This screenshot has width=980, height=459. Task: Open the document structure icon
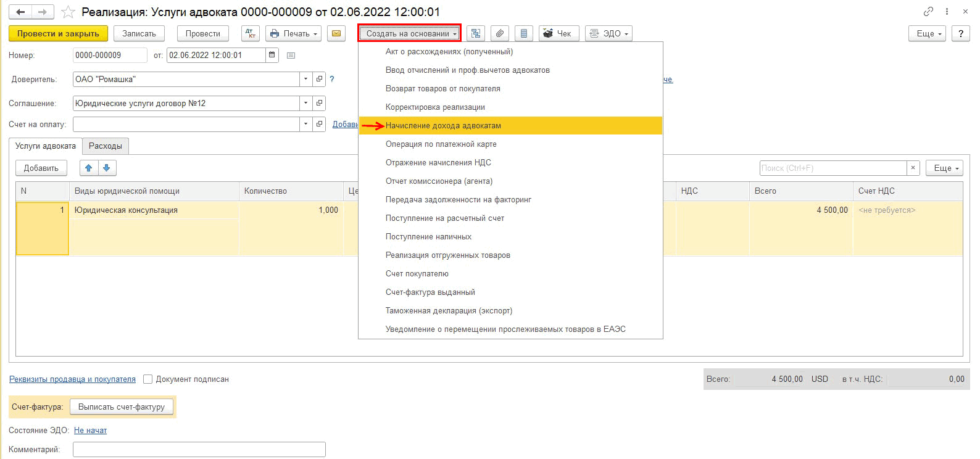[475, 33]
